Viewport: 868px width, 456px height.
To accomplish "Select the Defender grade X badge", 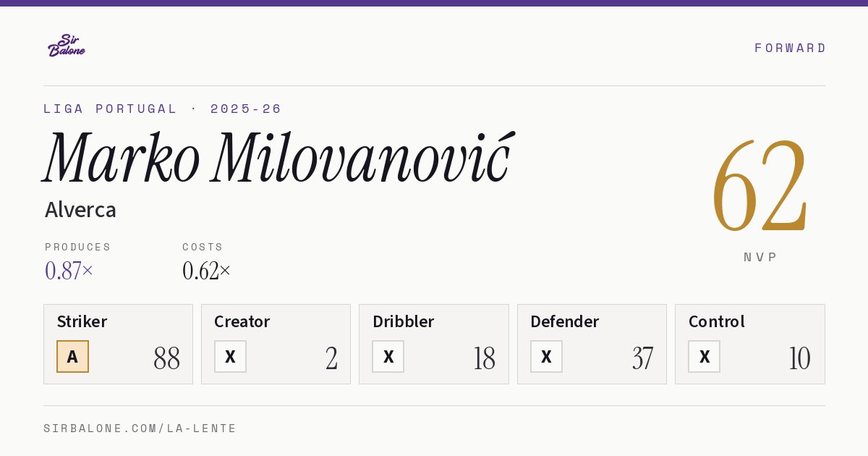I will pyautogui.click(x=546, y=357).
